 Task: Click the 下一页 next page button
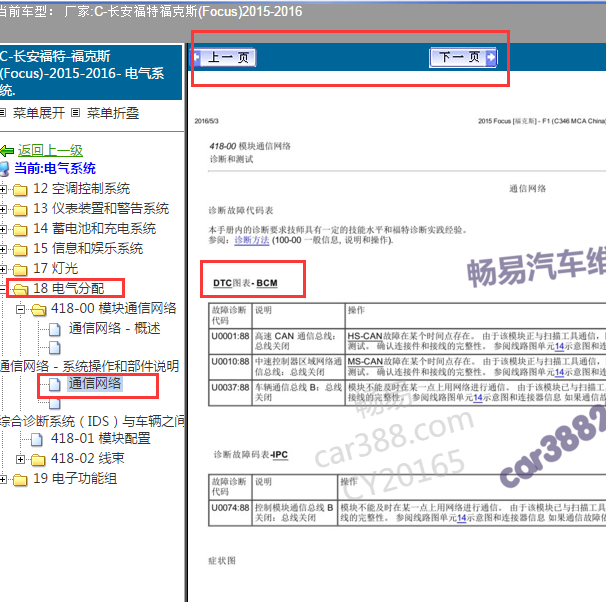(x=463, y=58)
